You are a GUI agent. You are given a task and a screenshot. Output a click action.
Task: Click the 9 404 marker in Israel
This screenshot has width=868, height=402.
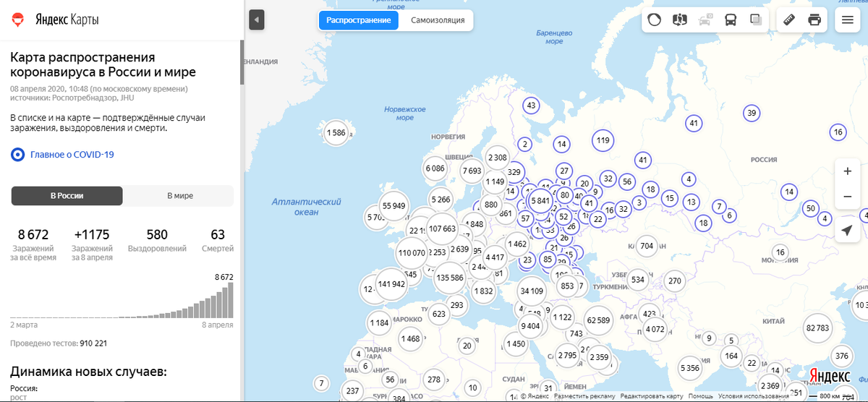[530, 326]
